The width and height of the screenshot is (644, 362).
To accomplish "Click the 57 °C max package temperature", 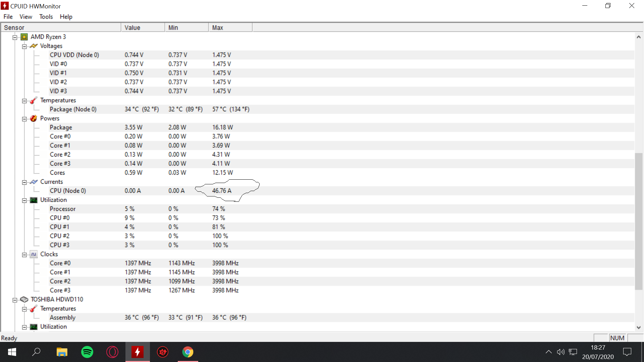I will coord(231,109).
